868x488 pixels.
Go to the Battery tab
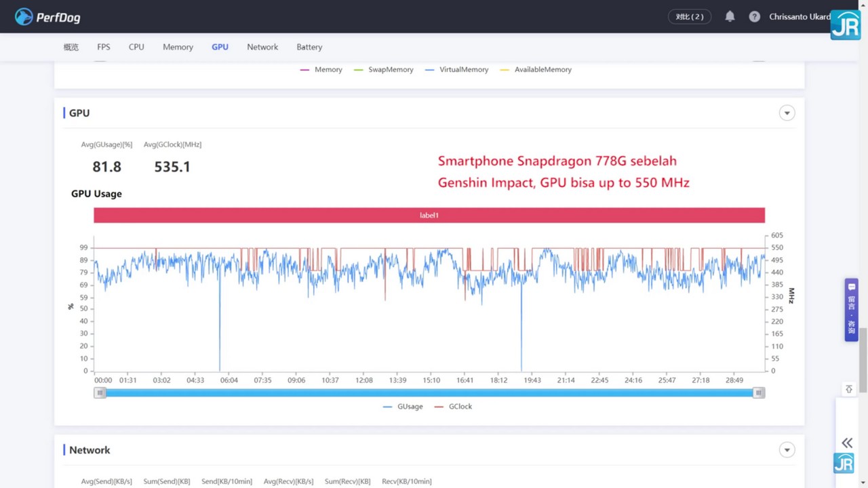coord(309,47)
